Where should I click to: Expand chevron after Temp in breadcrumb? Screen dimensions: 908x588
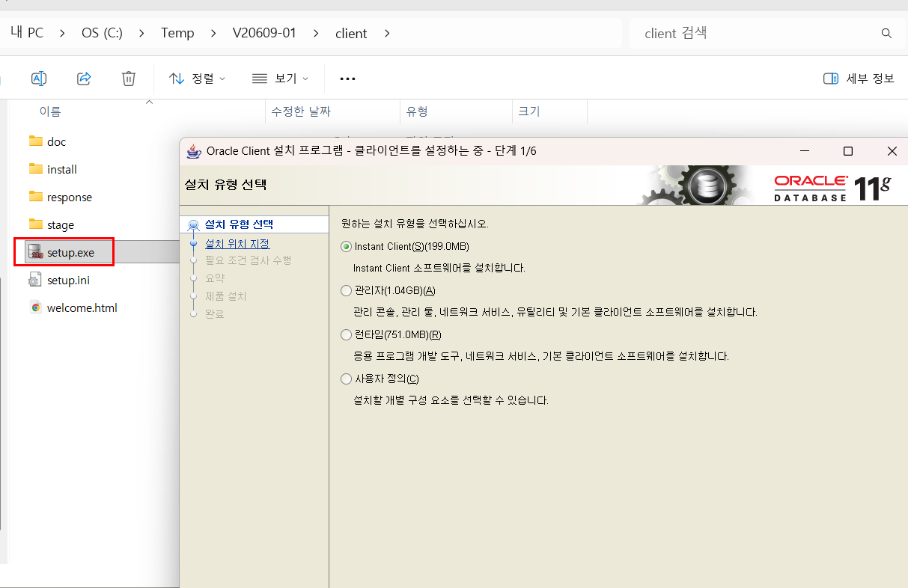pos(214,33)
